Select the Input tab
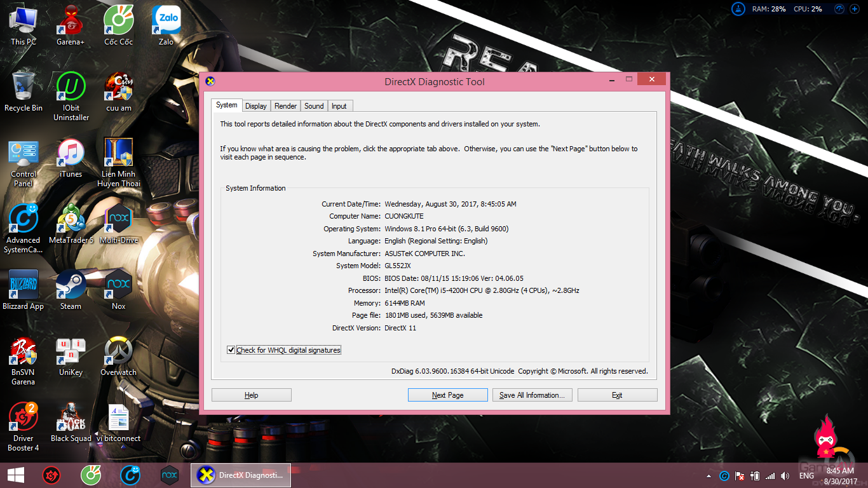This screenshot has width=868, height=488. pyautogui.click(x=339, y=106)
